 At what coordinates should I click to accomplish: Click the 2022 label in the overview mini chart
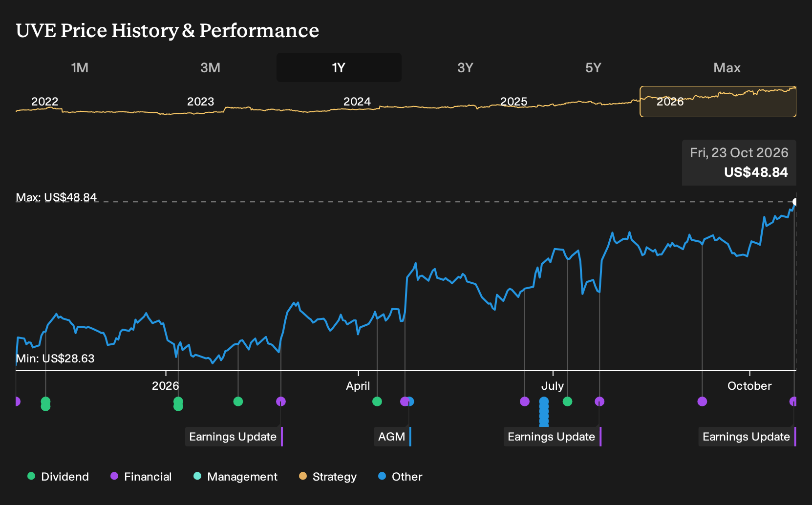pyautogui.click(x=45, y=102)
